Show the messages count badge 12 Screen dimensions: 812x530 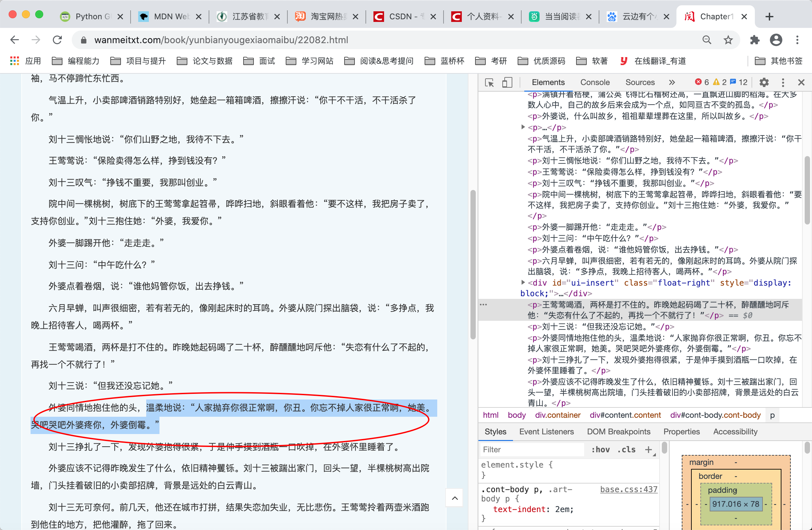pos(739,82)
